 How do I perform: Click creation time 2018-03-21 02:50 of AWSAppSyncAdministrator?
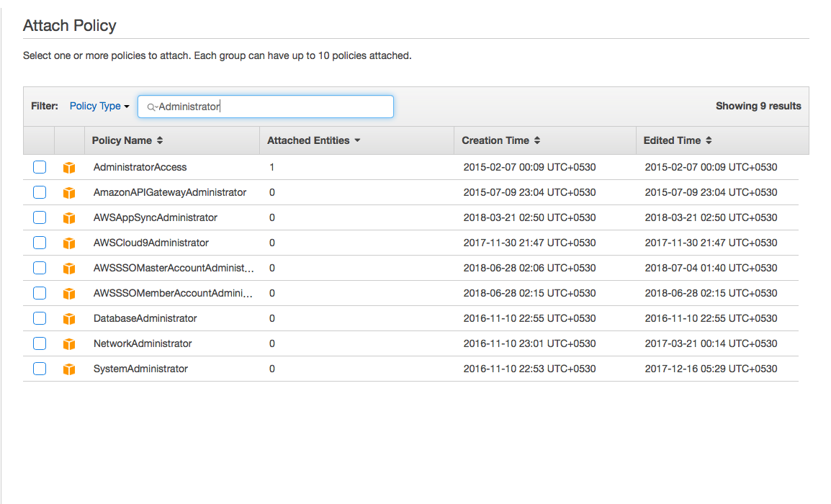click(529, 217)
